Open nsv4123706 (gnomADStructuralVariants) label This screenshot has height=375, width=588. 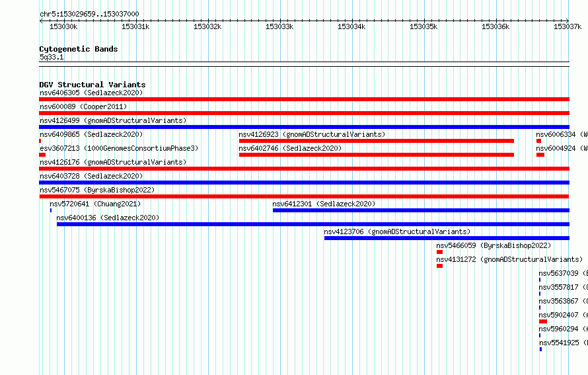click(x=397, y=231)
